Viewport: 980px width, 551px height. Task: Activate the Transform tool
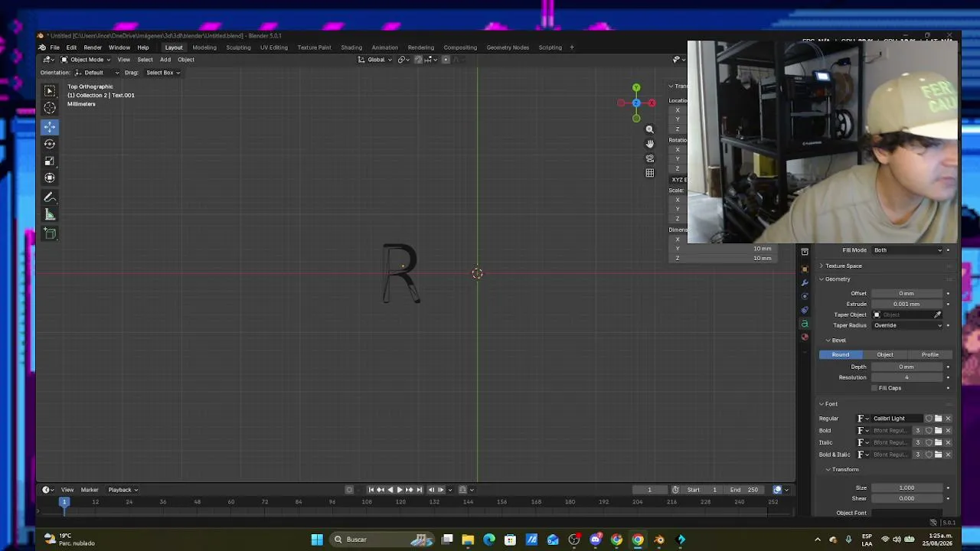[x=50, y=178]
